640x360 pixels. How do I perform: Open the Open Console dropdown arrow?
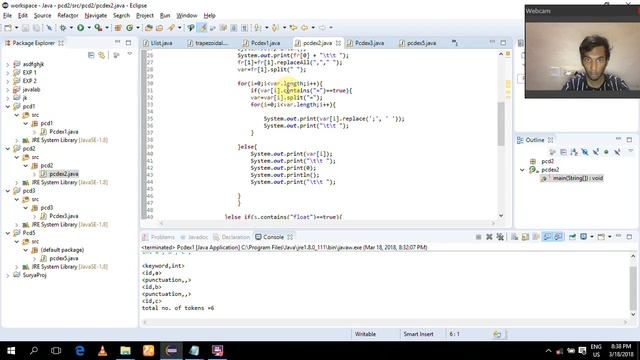tap(609, 237)
